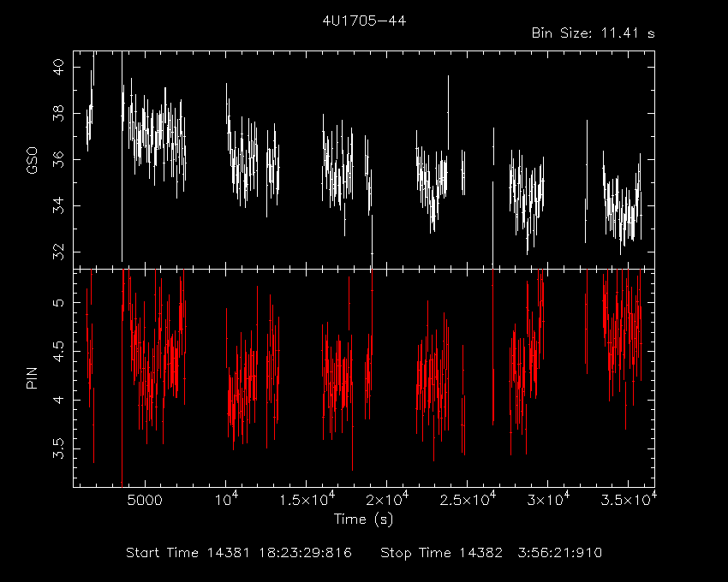Click the x-axis tick label 1.5×10^4
The height and width of the screenshot is (582, 728).
[307, 499]
